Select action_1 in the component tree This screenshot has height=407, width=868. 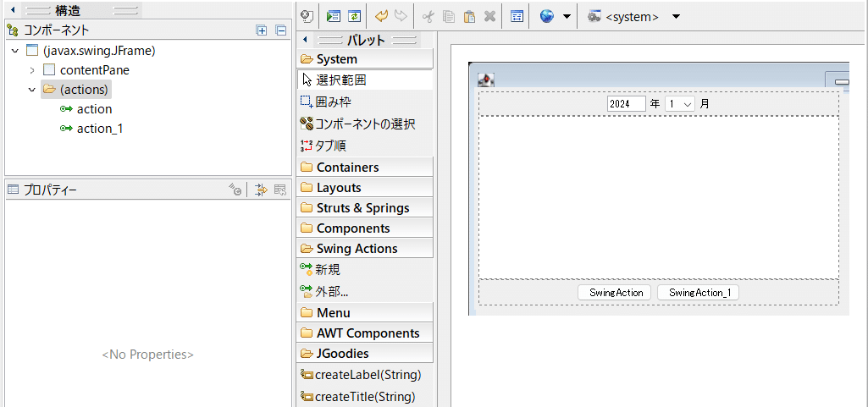100,129
